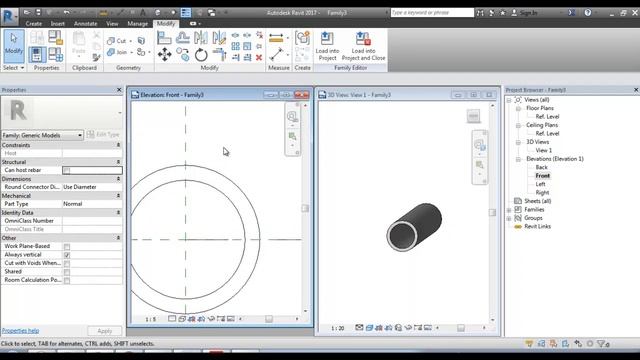The height and width of the screenshot is (360, 640).
Task: Click Undo in quick access toolbar
Action: tap(67, 13)
